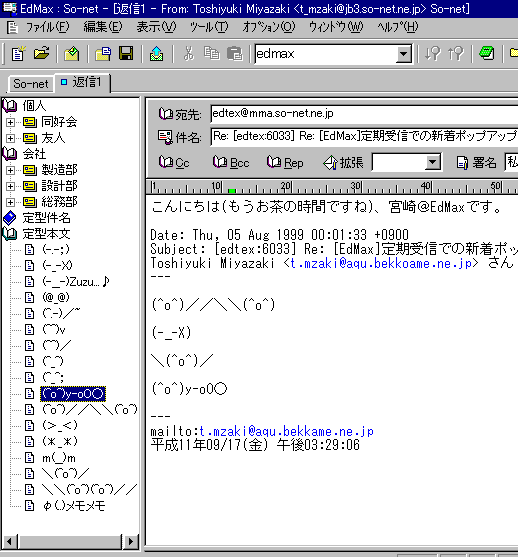Image resolution: width=518 pixels, height=557 pixels.
Task: Switch to the So-net tab
Action: [x=31, y=84]
